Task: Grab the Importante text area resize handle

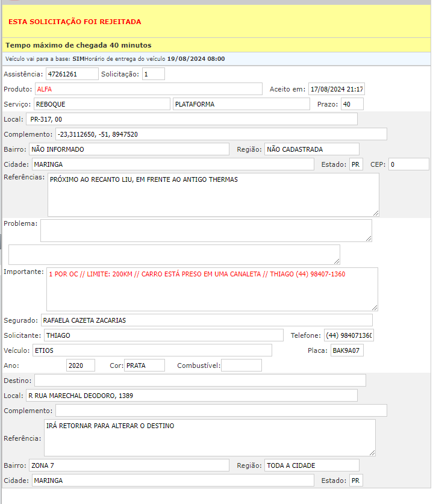Action: (374, 307)
